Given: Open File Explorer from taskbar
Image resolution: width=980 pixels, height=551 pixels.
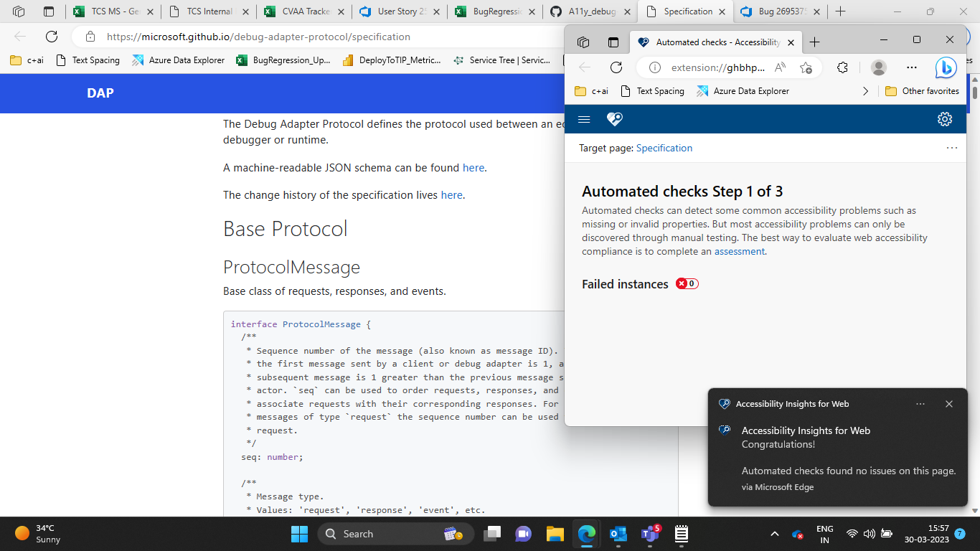Looking at the screenshot, I should pyautogui.click(x=555, y=534).
